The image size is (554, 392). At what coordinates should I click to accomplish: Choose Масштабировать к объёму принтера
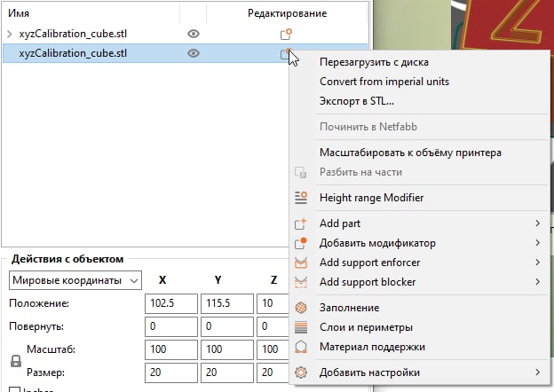pos(410,153)
